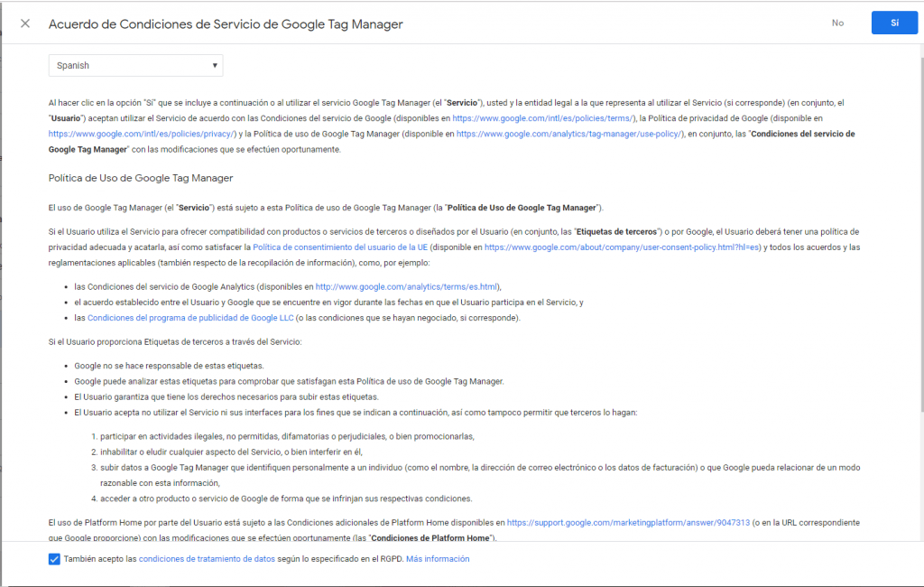Viewport: 924px width, 587px height.
Task: Select the dialog title text
Action: pyautogui.click(x=226, y=23)
